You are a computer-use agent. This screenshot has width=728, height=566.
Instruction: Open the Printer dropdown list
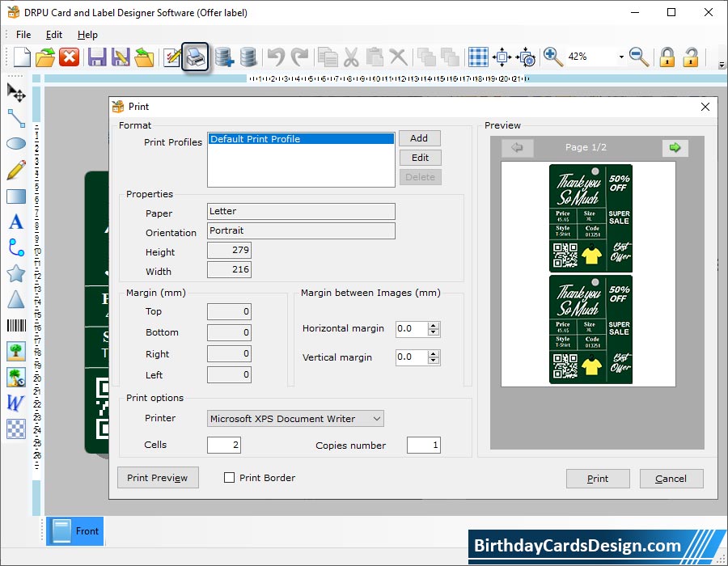(x=295, y=419)
